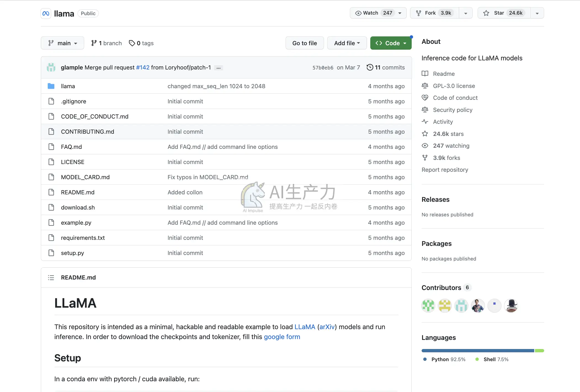The height and width of the screenshot is (392, 580).
Task: Click the heart icon beside Code of conduct
Action: (425, 98)
